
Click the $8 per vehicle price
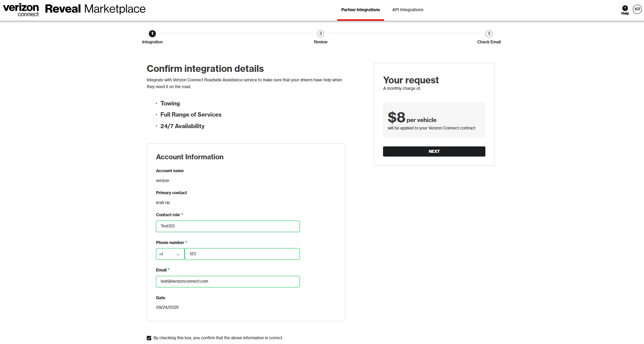[x=412, y=118]
